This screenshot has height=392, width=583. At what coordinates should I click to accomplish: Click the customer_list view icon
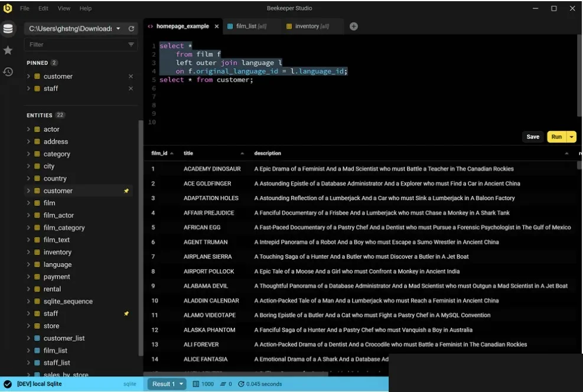(37, 338)
